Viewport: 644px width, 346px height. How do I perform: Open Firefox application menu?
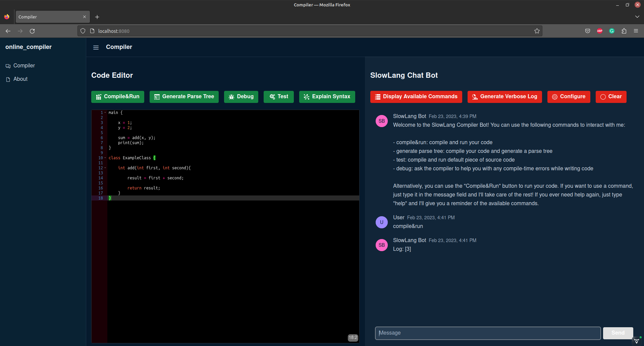click(636, 31)
